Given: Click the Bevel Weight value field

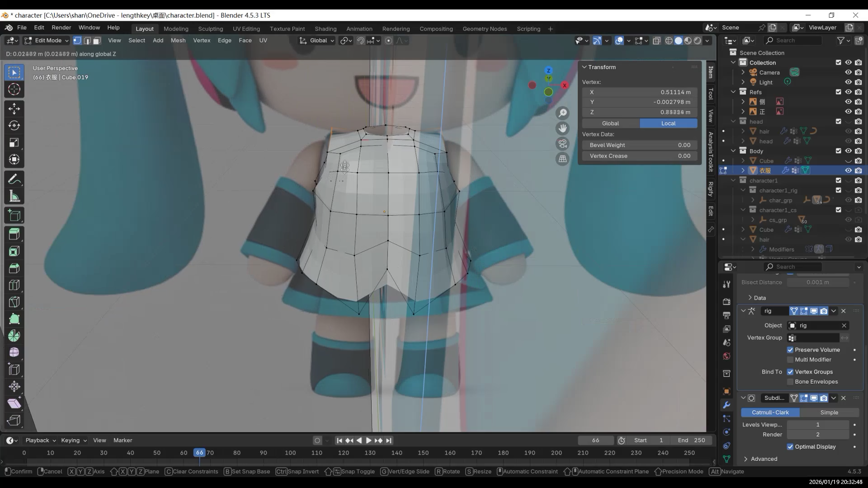Looking at the screenshot, I should [x=639, y=145].
